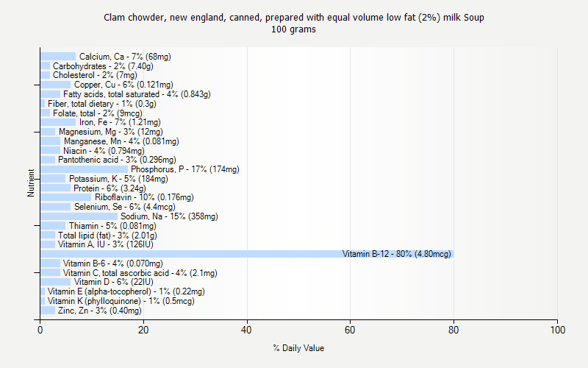Click the 'Nutrient' vertical axis title
Image resolution: width=588 pixels, height=368 pixels.
[x=30, y=183]
